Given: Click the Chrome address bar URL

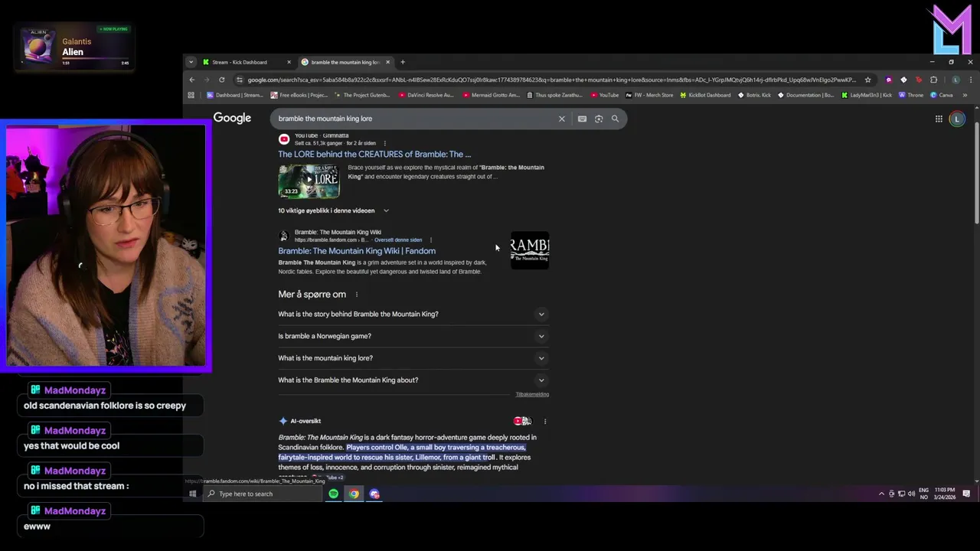Looking at the screenshot, I should tap(551, 80).
